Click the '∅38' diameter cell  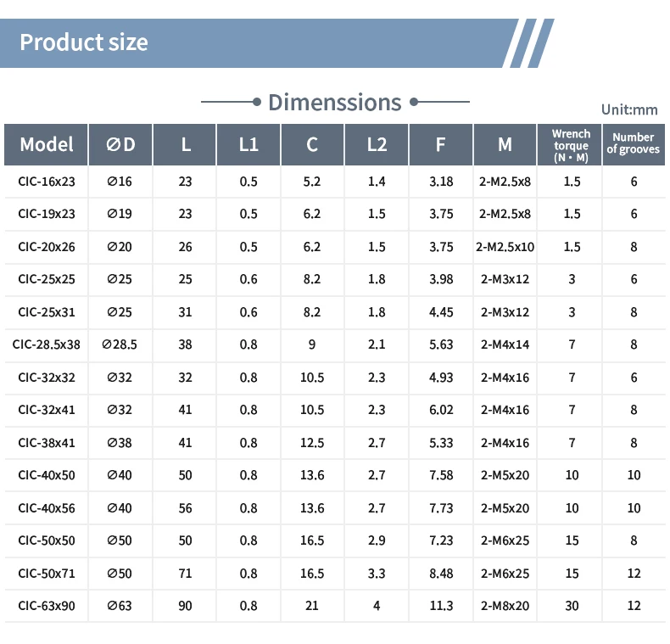pyautogui.click(x=120, y=443)
